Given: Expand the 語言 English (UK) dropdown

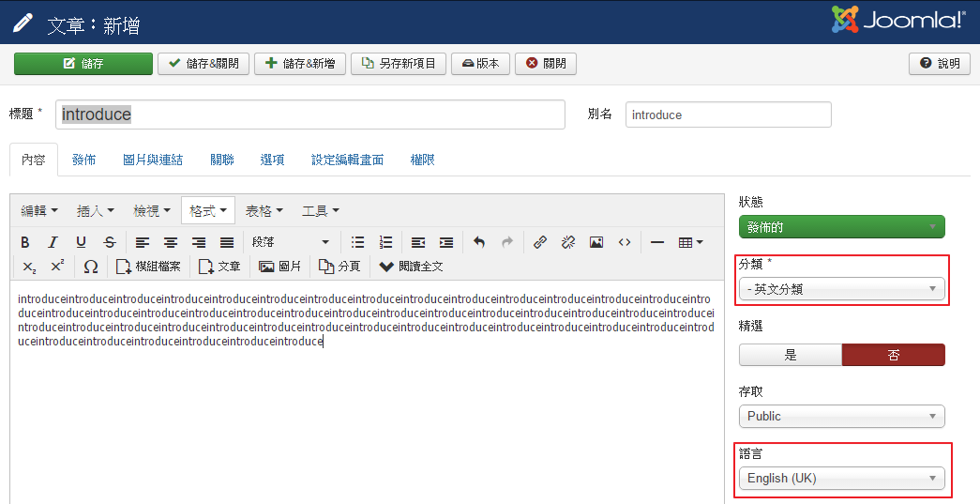Looking at the screenshot, I should [841, 479].
